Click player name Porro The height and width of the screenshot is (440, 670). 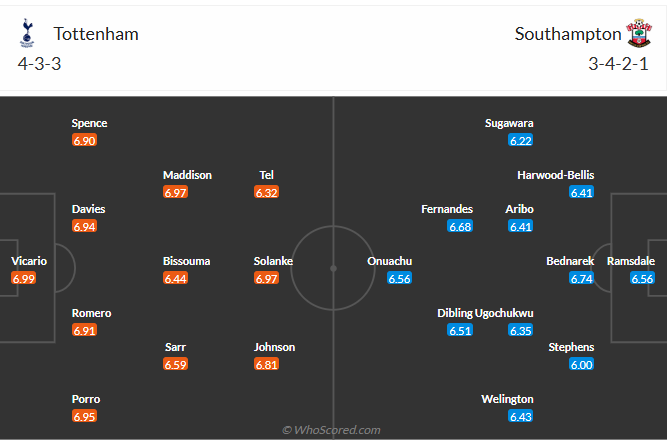[85, 399]
